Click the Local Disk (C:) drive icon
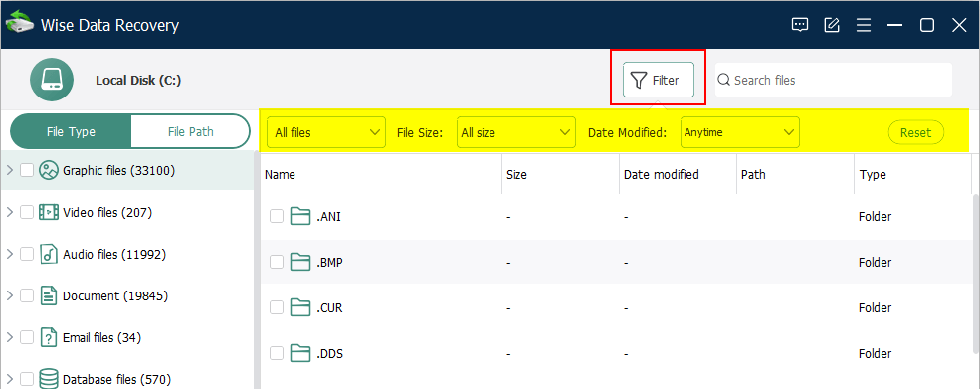 click(x=52, y=80)
